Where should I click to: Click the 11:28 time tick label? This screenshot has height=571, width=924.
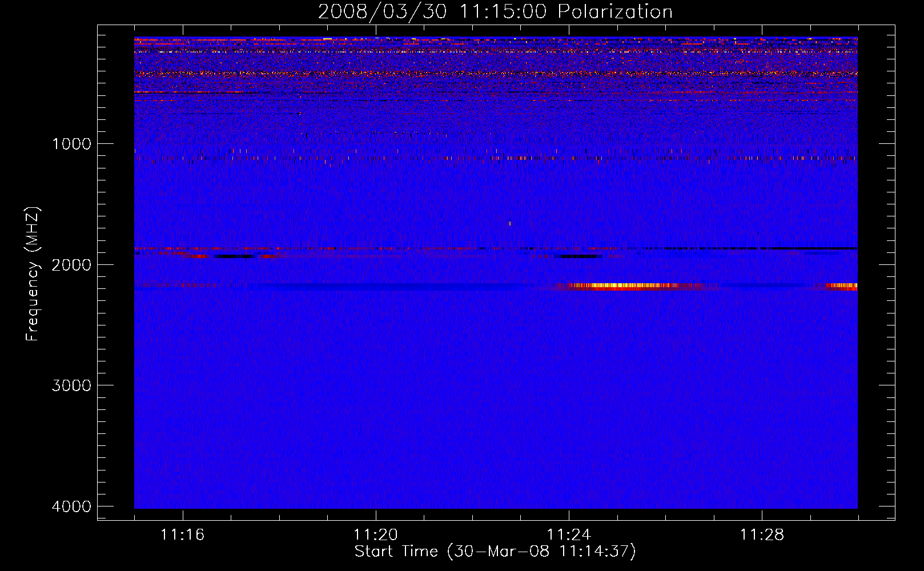pyautogui.click(x=762, y=535)
